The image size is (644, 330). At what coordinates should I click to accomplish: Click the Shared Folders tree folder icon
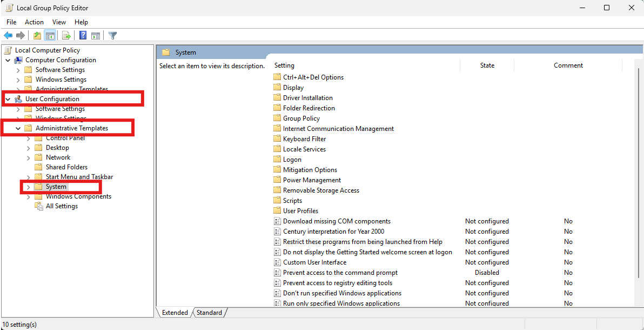click(38, 167)
